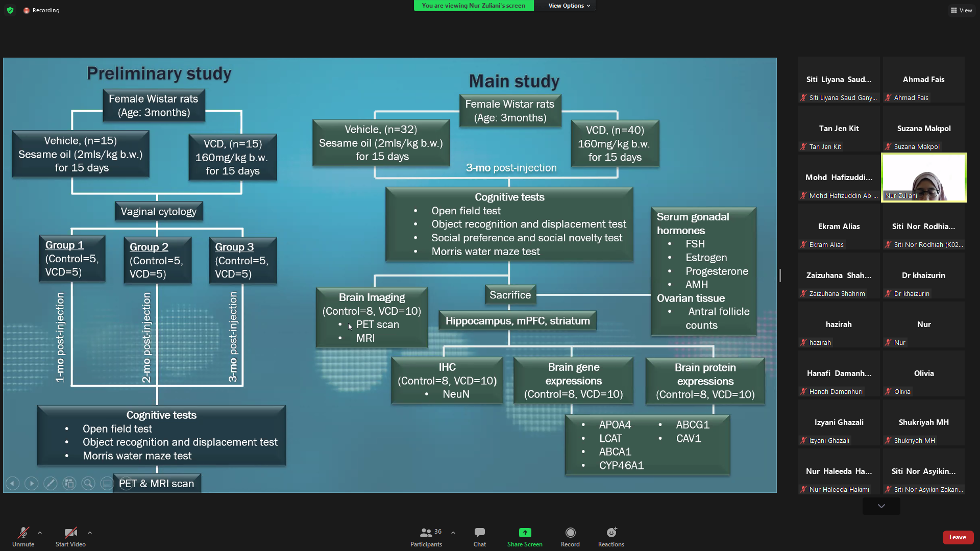
Task: Open the View Options dropdown
Action: pyautogui.click(x=569, y=6)
